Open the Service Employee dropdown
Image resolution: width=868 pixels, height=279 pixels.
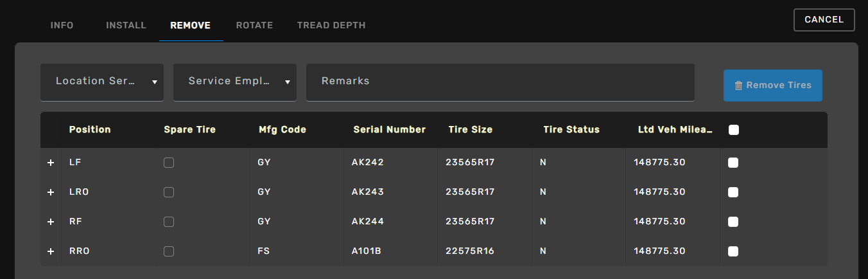point(234,82)
